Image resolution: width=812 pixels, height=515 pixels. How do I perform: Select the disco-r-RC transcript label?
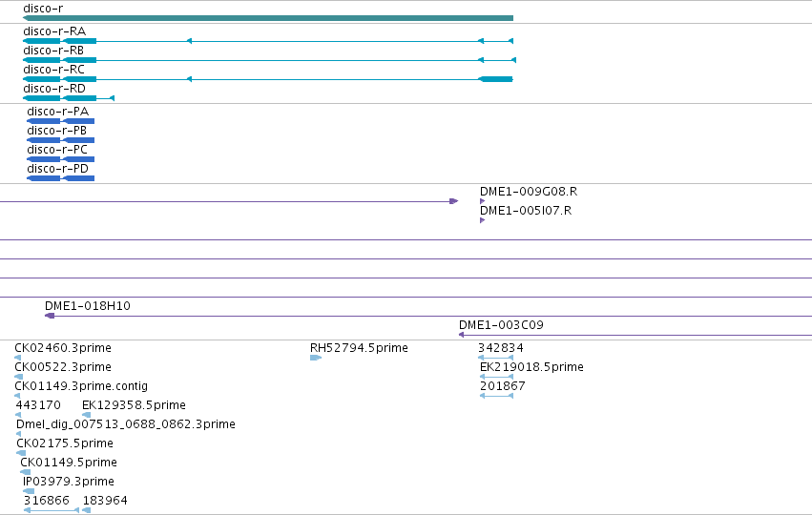click(x=53, y=70)
